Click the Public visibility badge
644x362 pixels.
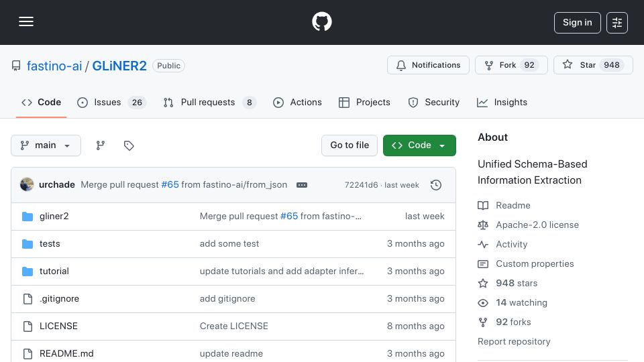(169, 66)
